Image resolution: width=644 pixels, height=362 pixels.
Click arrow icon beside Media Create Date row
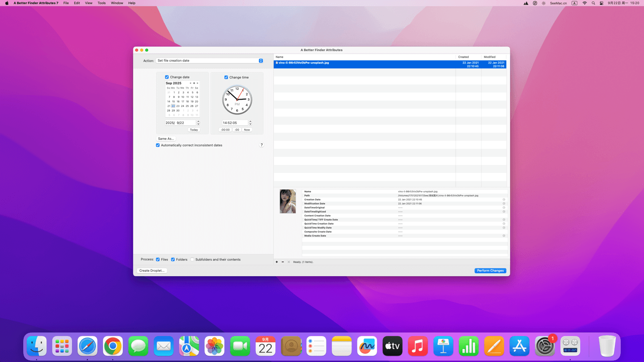click(x=504, y=236)
